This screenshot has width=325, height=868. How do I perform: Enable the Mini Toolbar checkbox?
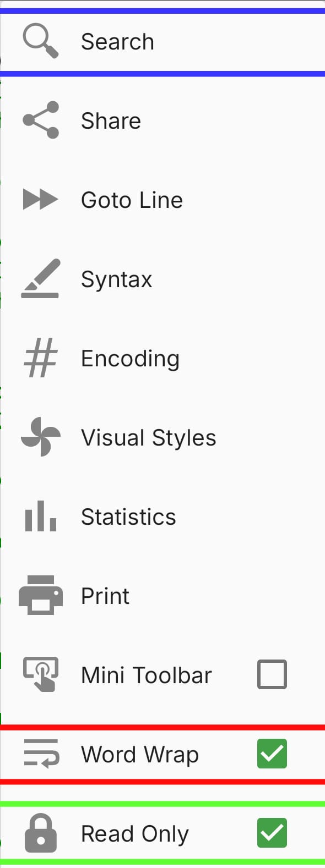coord(272,674)
